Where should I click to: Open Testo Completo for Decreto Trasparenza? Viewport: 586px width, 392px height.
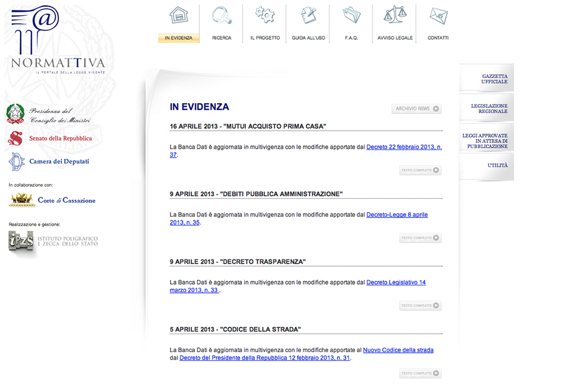coord(420,305)
